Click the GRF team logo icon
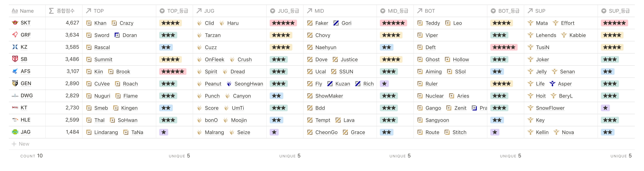The height and width of the screenshot is (171, 644). click(x=15, y=35)
